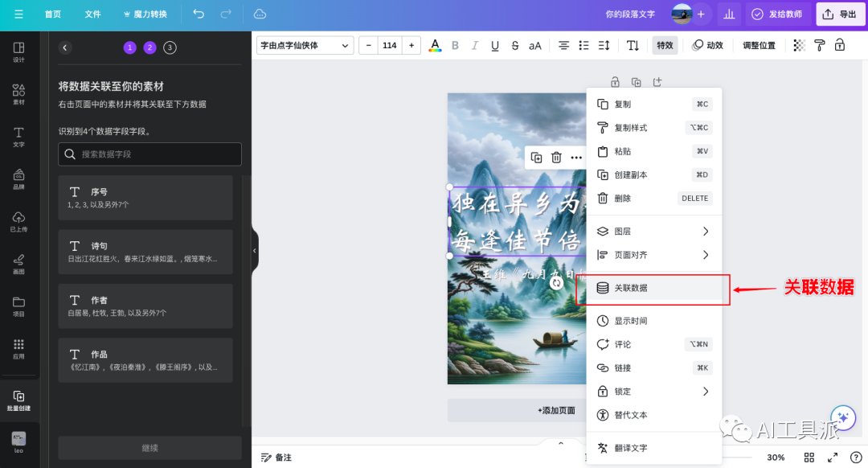Toggle uppercase aA formatting
This screenshot has width=868, height=468.
[534, 45]
